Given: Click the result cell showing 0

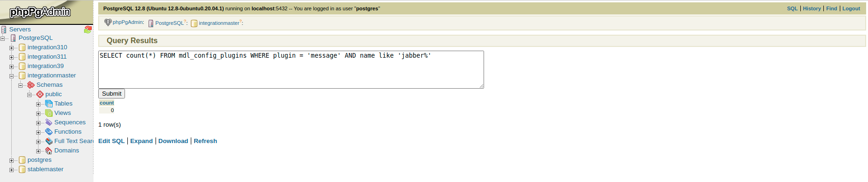Looking at the screenshot, I should click(x=107, y=111).
